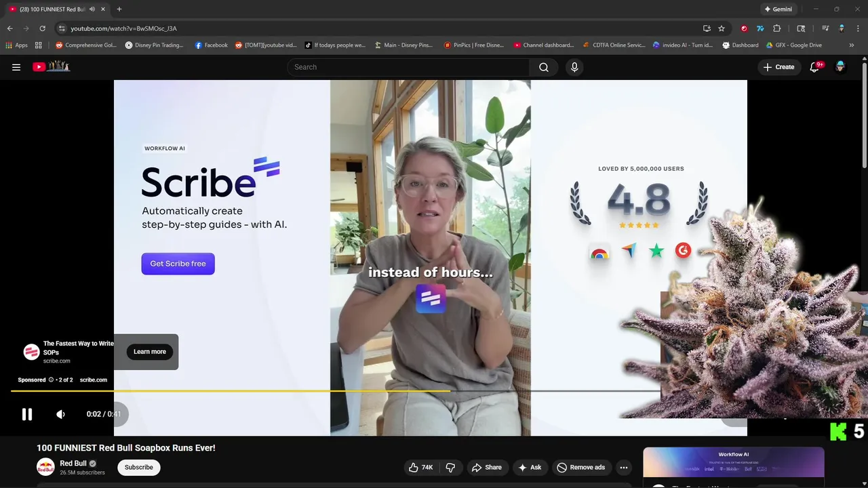Open the Dashboard bookmark
868x488 pixels.
[x=741, y=45]
